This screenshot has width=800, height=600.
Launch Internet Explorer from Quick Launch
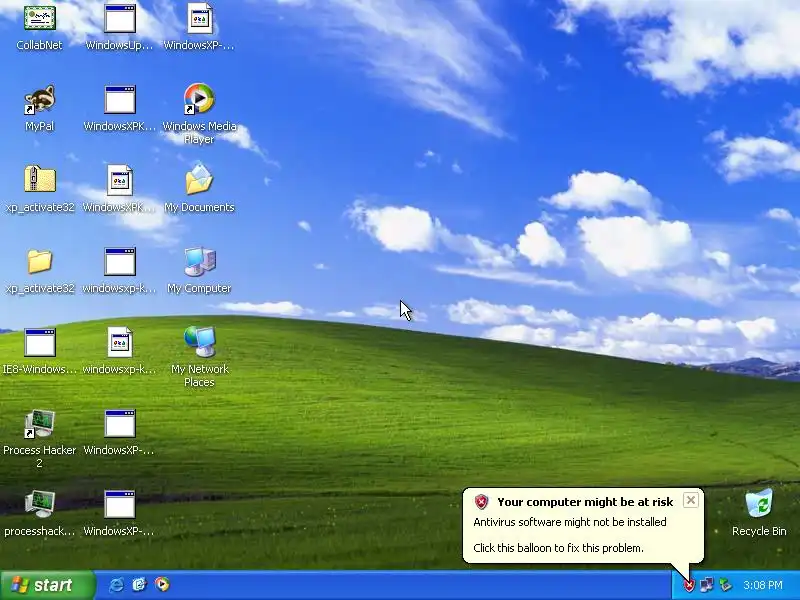(x=116, y=584)
